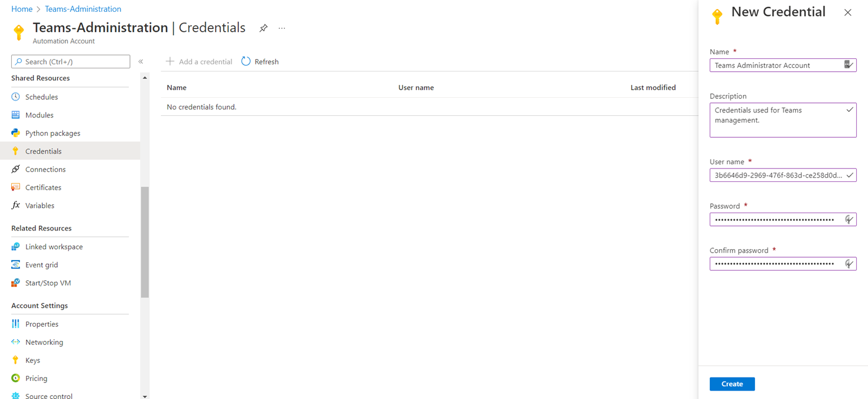Image resolution: width=868 pixels, height=399 pixels.
Task: Navigate to Home breadcrumb link
Action: pyautogui.click(x=22, y=9)
